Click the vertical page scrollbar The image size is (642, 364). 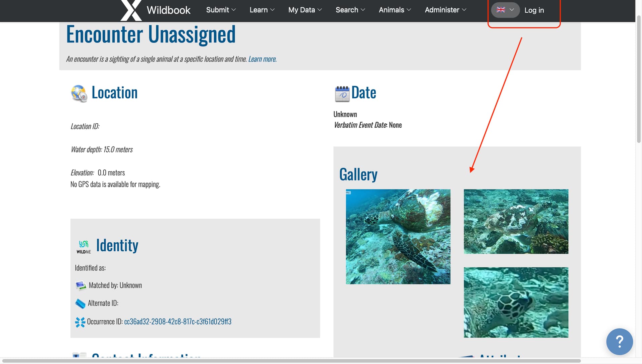(x=639, y=80)
